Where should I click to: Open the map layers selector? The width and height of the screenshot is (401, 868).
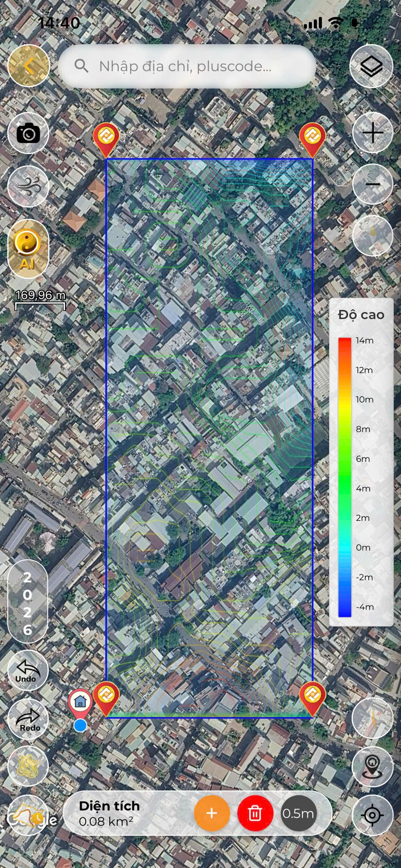pos(372,67)
